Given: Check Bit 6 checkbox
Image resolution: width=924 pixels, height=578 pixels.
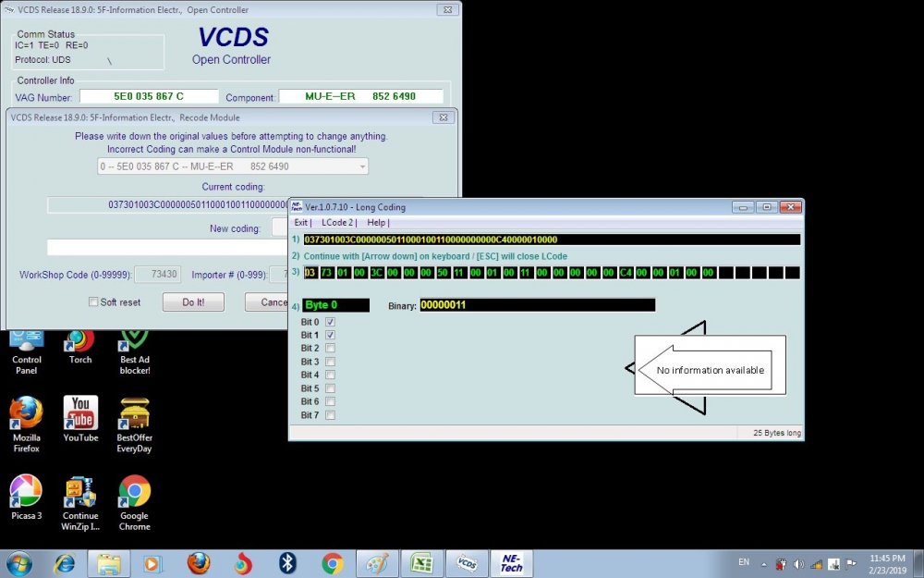Looking at the screenshot, I should 330,401.
